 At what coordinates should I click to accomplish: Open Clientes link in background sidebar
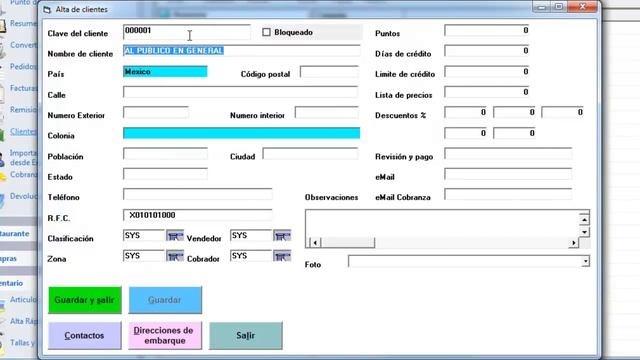pos(22,131)
